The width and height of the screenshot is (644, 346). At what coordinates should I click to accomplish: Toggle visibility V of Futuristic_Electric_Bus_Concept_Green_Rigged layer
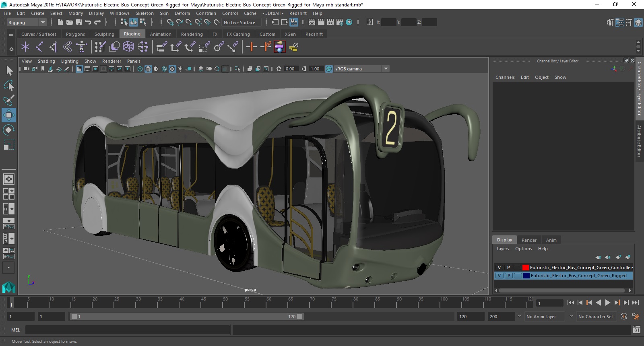pyautogui.click(x=500, y=276)
